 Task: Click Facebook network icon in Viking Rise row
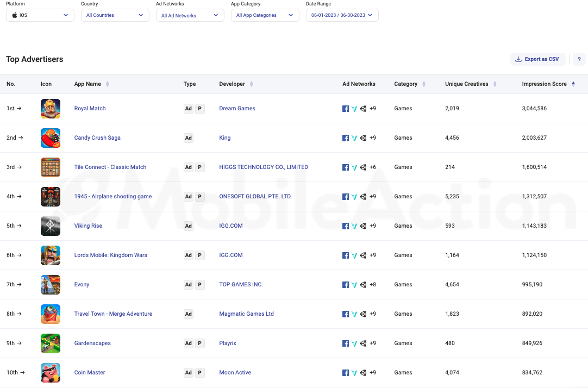pos(346,226)
